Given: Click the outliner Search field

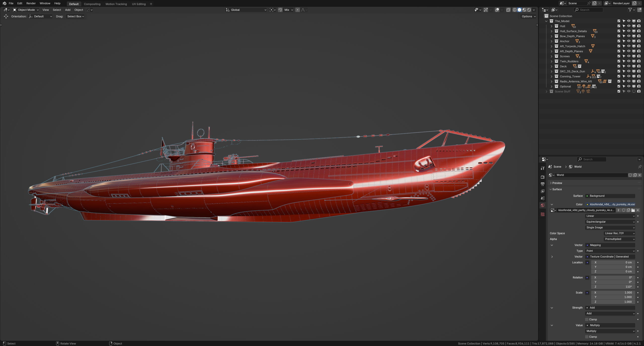Looking at the screenshot, I should [588, 10].
